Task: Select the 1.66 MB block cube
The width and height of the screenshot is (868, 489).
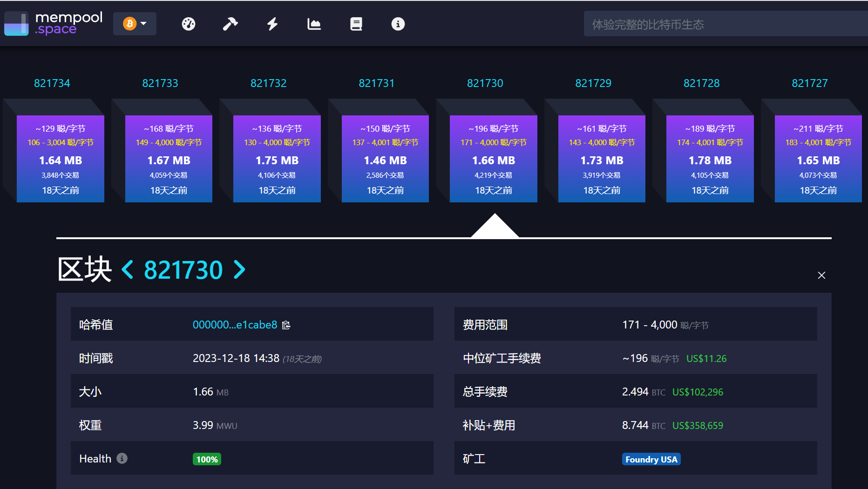Action: pyautogui.click(x=494, y=159)
